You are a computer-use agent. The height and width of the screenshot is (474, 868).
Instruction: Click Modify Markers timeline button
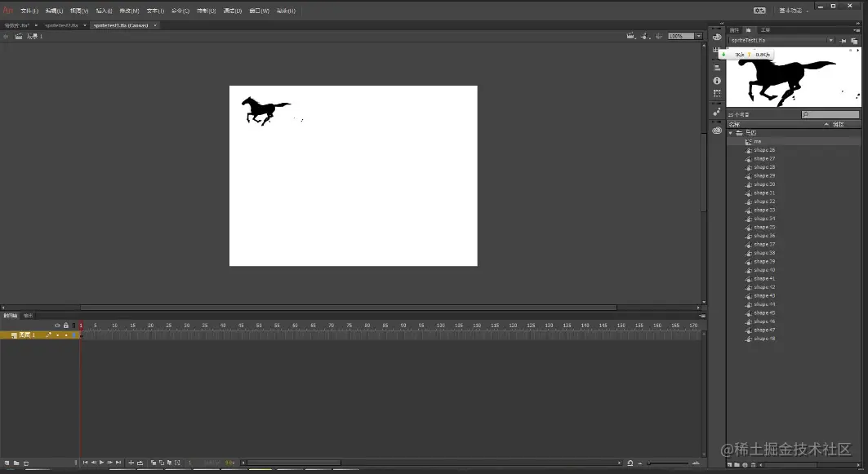(x=178, y=463)
